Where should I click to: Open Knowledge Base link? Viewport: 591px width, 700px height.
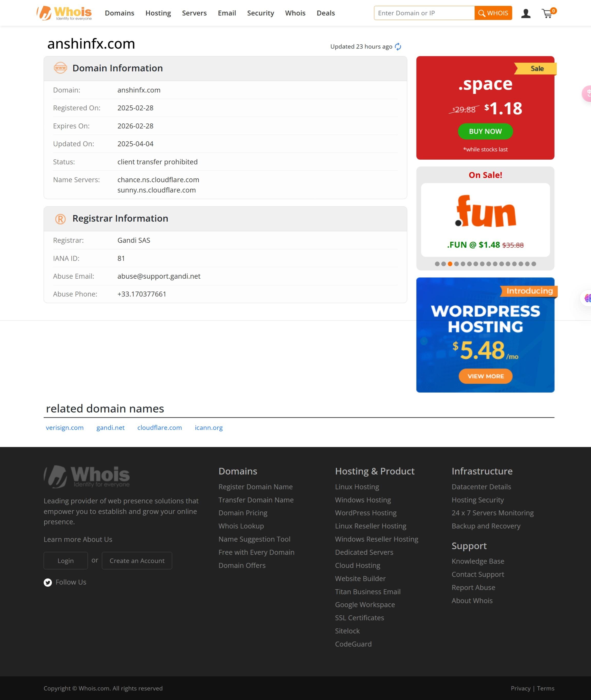pos(478,561)
